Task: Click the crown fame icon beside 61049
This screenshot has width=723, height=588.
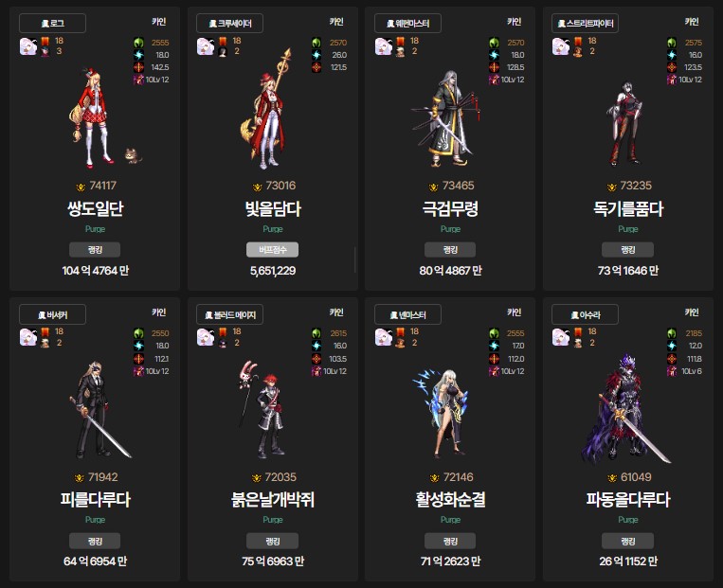Action: tap(612, 478)
